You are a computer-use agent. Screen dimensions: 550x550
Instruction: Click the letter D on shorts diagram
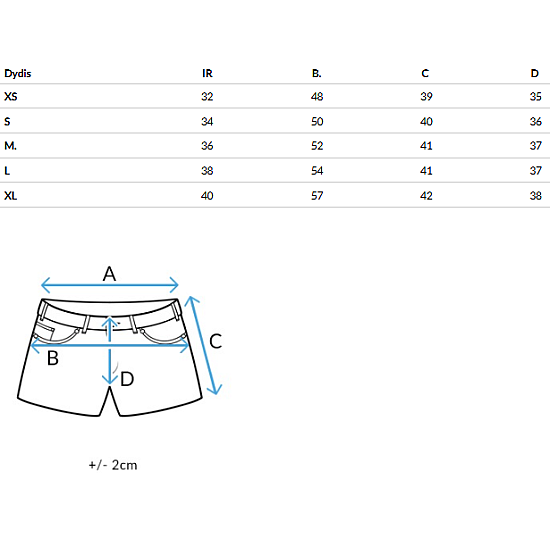coord(127,379)
